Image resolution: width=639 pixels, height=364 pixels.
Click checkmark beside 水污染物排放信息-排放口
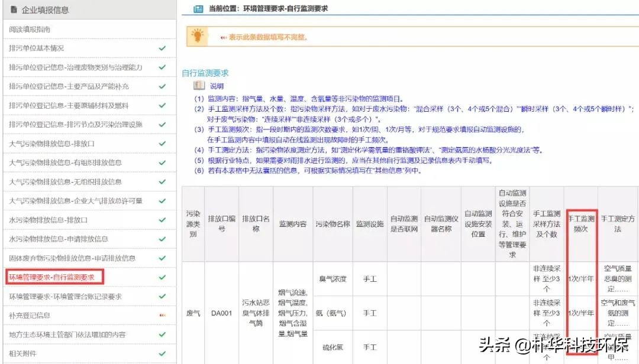pos(162,220)
